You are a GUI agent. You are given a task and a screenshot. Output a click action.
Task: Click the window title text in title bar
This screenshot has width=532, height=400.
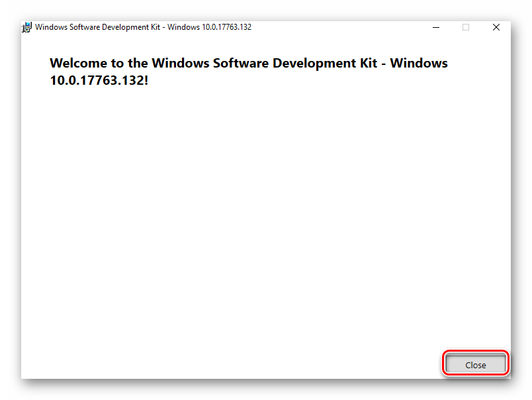click(142, 28)
